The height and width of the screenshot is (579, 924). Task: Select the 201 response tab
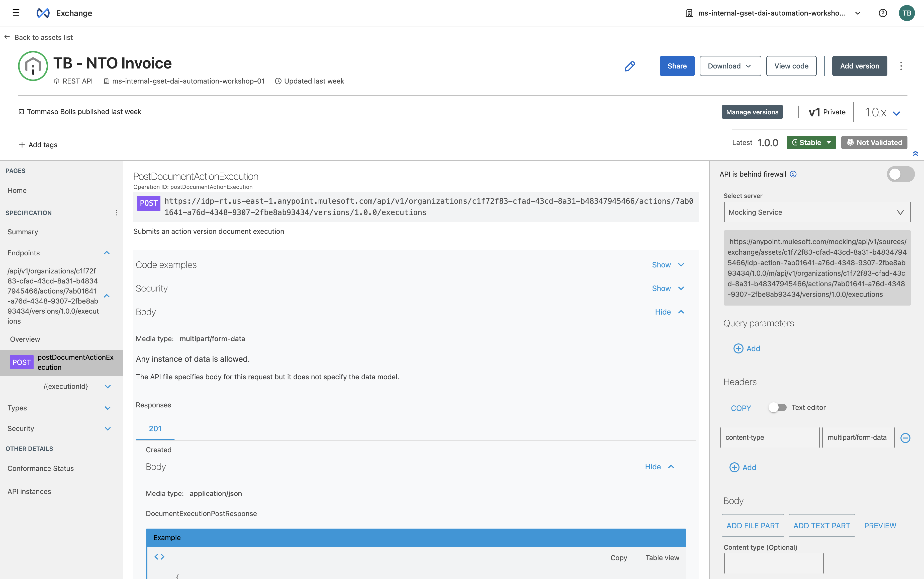[x=155, y=428]
